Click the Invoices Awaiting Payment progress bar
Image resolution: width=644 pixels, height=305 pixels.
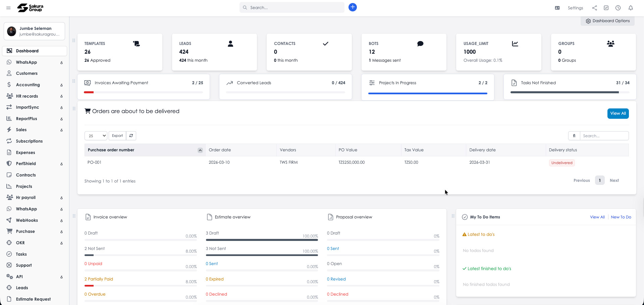(x=143, y=92)
